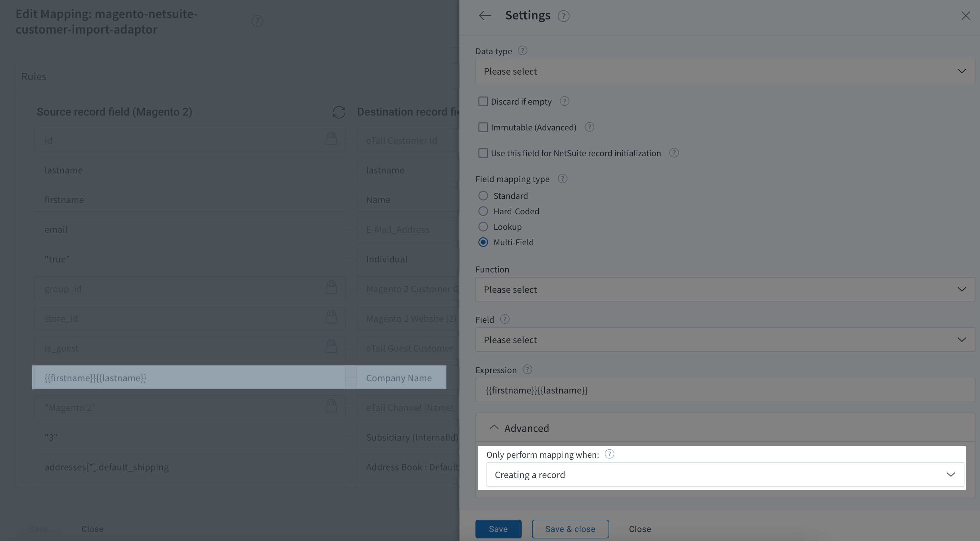Open help icon beside Discard if empty
980x541 pixels.
coord(565,101)
